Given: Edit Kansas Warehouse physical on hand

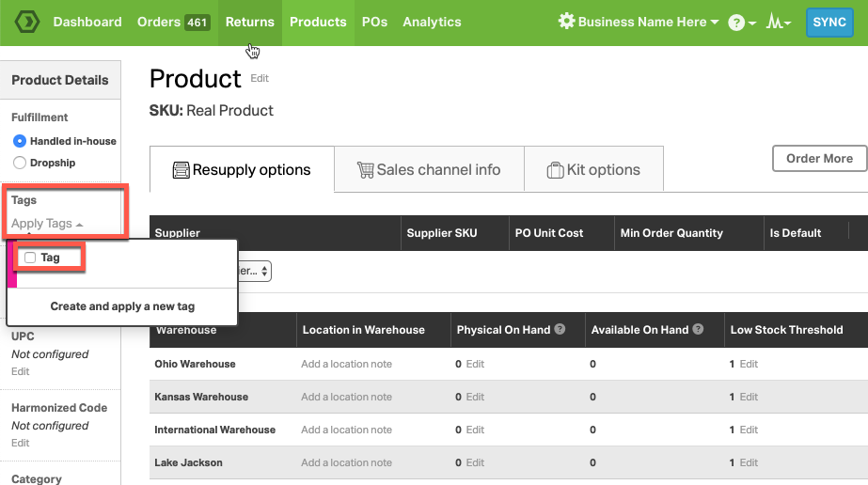Looking at the screenshot, I should click(x=475, y=397).
